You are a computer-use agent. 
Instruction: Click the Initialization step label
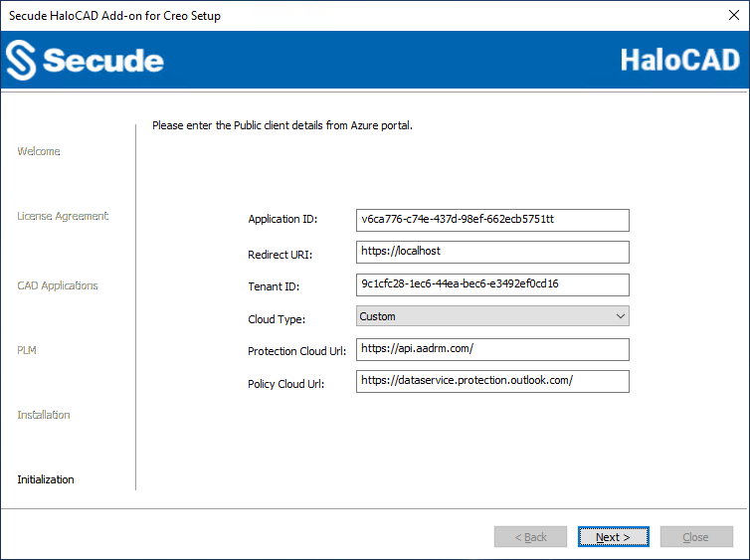click(x=46, y=479)
